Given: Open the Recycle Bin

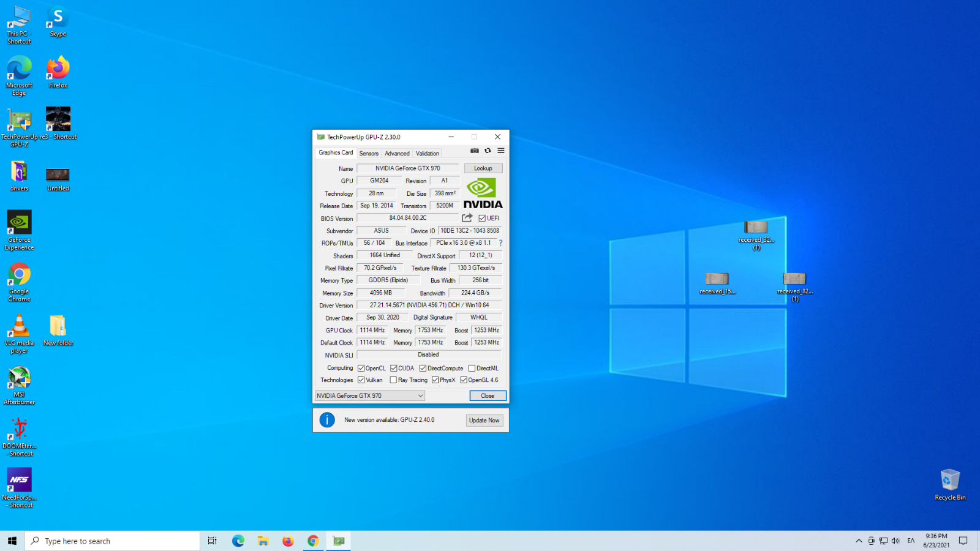Looking at the screenshot, I should click(x=950, y=484).
